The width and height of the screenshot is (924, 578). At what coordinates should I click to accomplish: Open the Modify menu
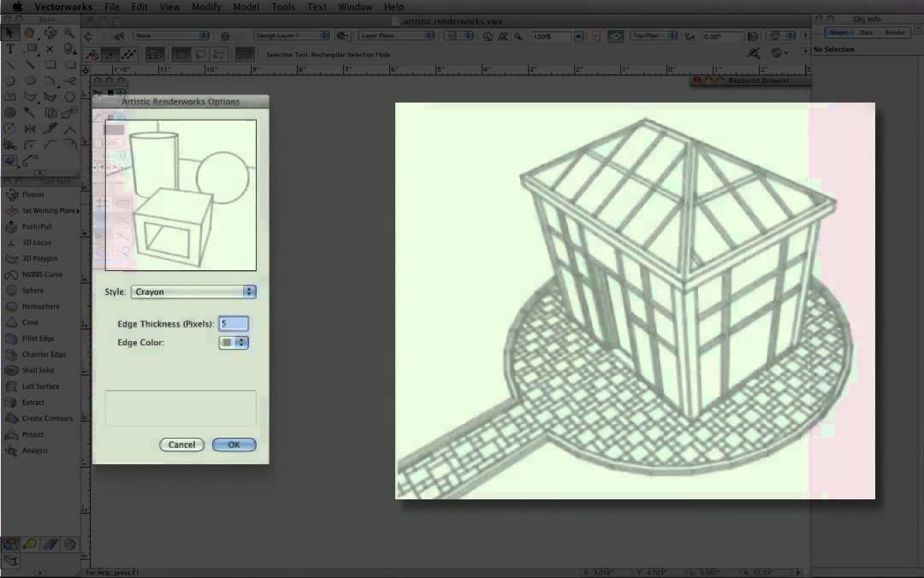[206, 7]
